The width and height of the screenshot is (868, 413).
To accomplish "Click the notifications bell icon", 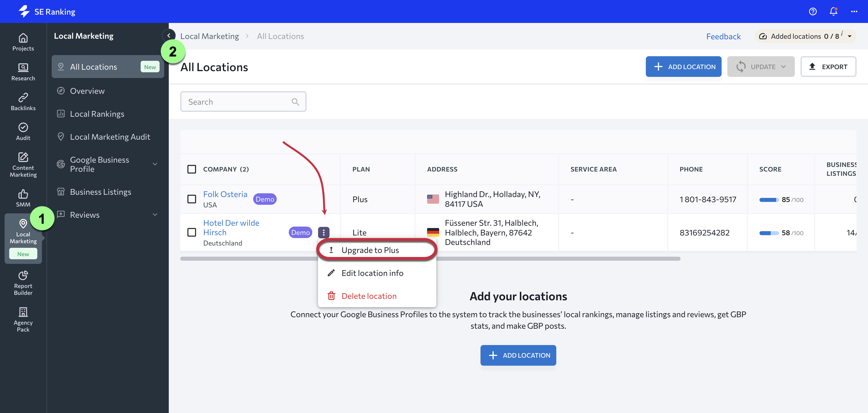I will pos(833,11).
